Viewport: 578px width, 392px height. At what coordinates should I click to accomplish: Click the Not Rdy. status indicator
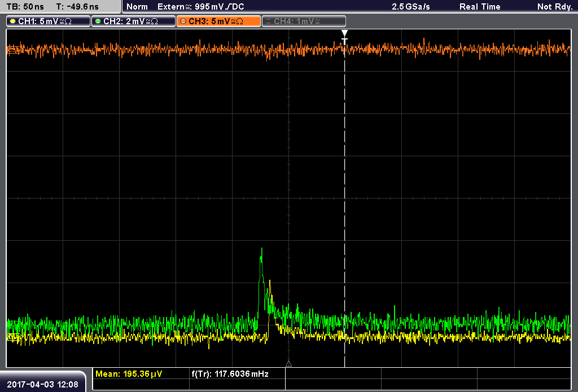555,7
